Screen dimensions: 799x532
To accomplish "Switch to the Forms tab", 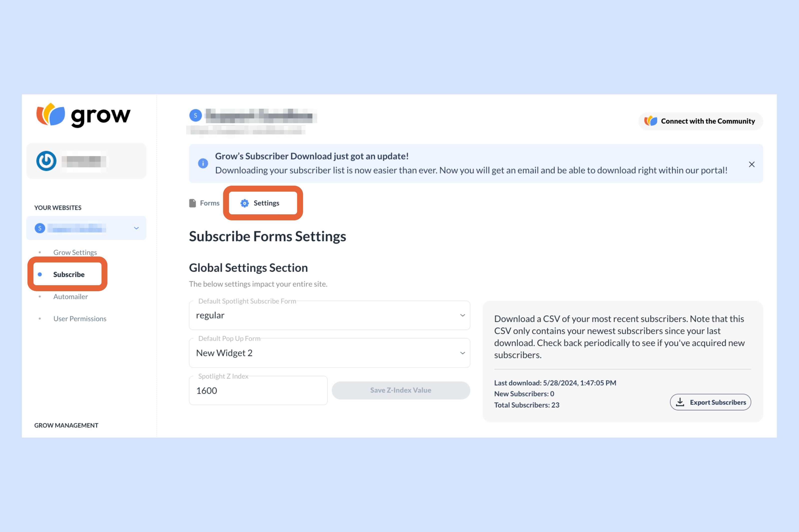I will pyautogui.click(x=210, y=203).
